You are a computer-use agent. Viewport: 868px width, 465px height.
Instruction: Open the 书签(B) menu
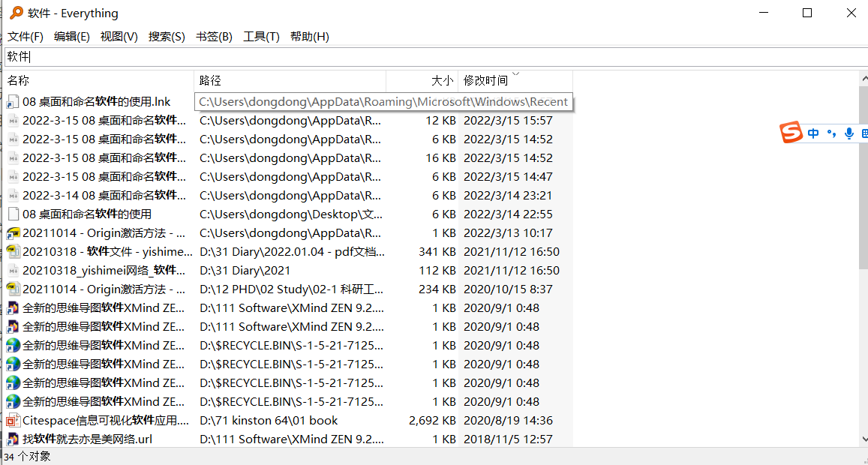pyautogui.click(x=214, y=37)
